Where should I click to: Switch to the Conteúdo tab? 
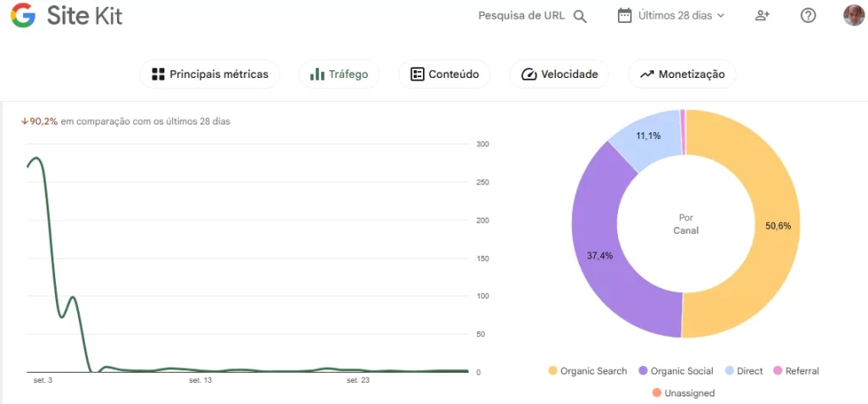pyautogui.click(x=445, y=75)
